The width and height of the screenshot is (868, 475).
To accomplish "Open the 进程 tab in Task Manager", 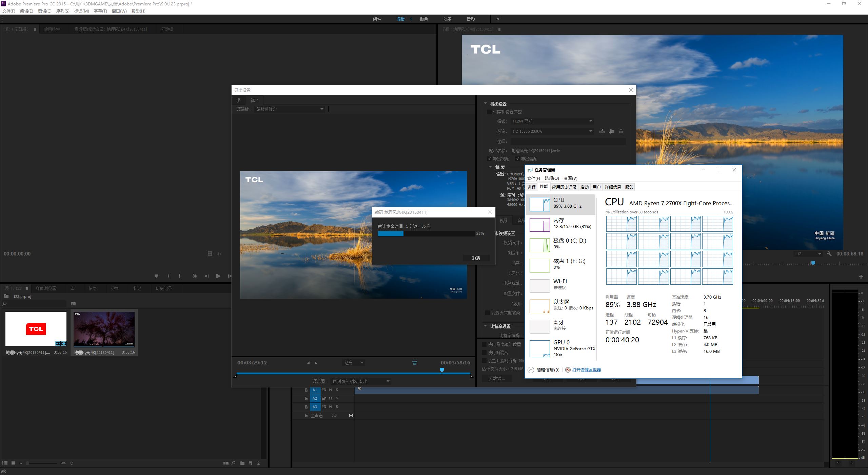I will (532, 187).
